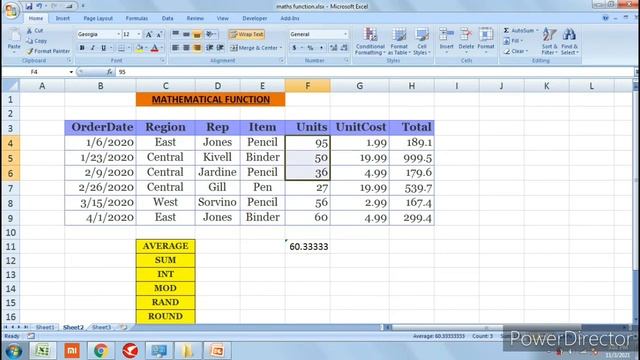
Task: Open Cell Styles gallery
Action: tap(422, 41)
